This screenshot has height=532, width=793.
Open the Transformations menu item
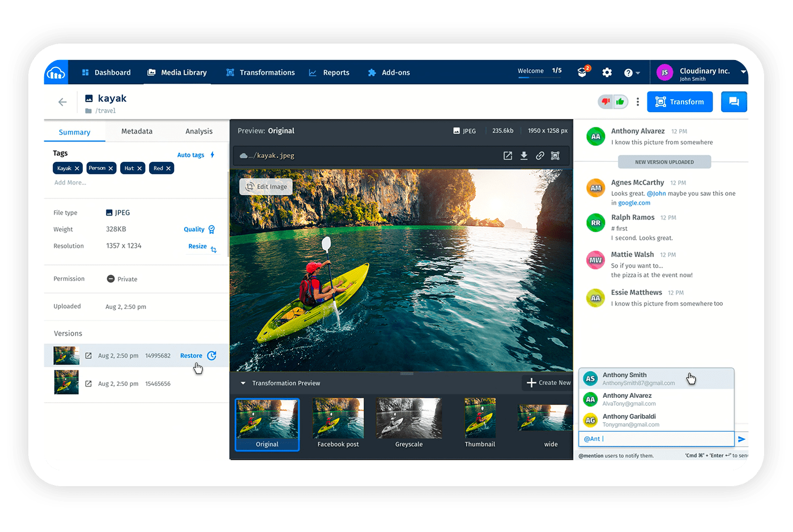point(261,72)
